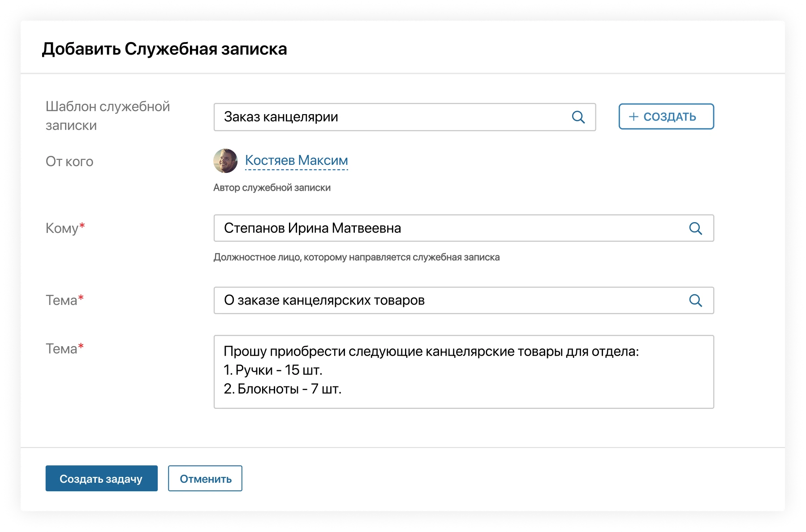The height and width of the screenshot is (532, 806).
Task: Click search icon beside subject text
Action: pos(696,300)
